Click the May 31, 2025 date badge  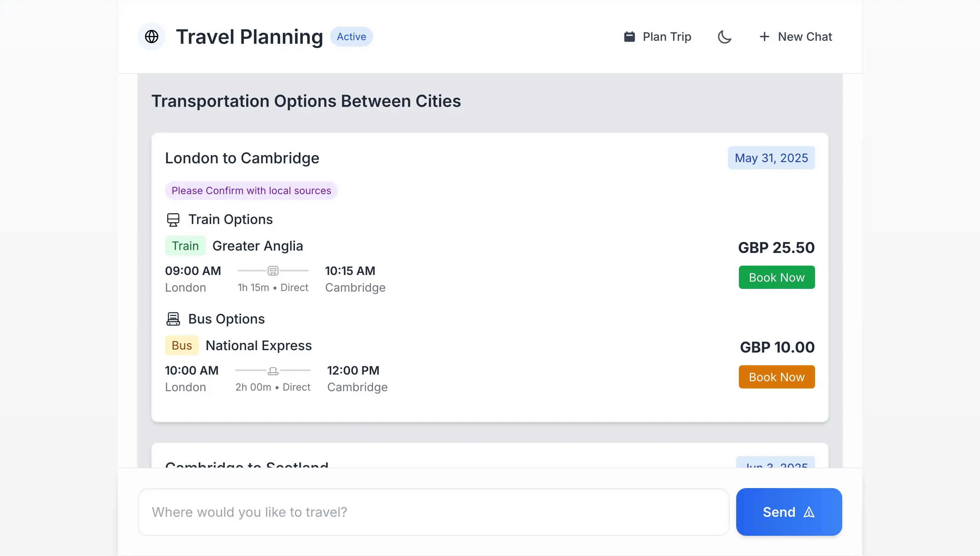click(x=771, y=158)
